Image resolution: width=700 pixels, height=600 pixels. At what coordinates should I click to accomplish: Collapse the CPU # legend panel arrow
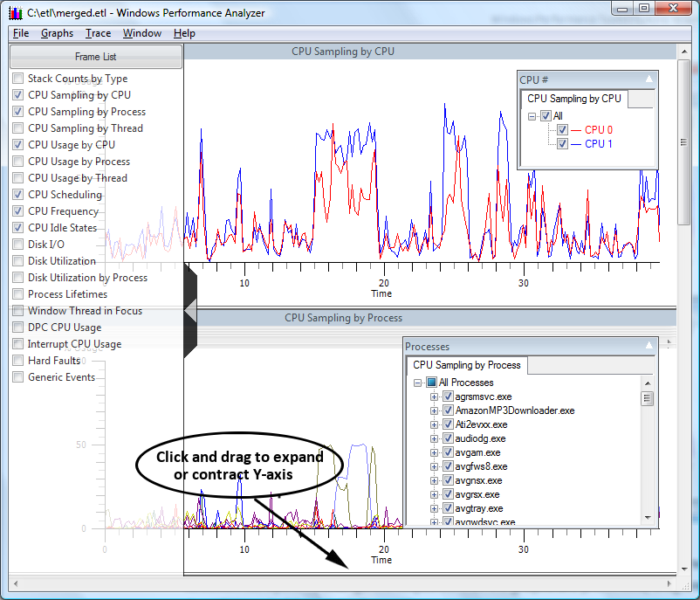pyautogui.click(x=649, y=79)
